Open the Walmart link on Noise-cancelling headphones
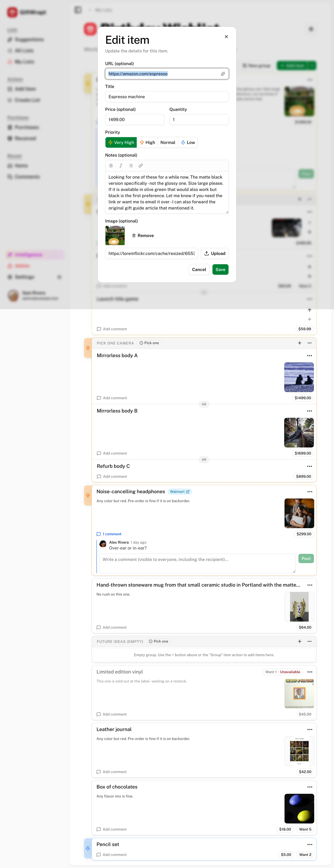The width and height of the screenshot is (334, 868). coord(180,492)
